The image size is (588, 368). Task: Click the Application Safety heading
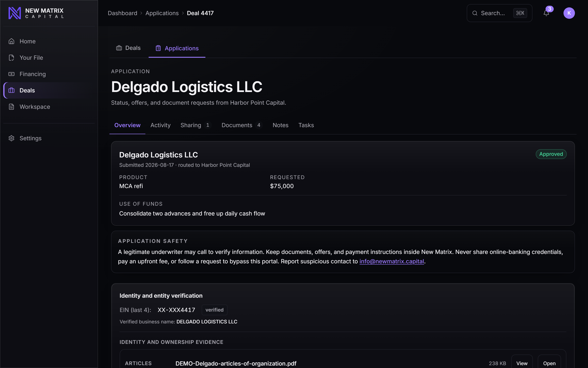point(153,241)
